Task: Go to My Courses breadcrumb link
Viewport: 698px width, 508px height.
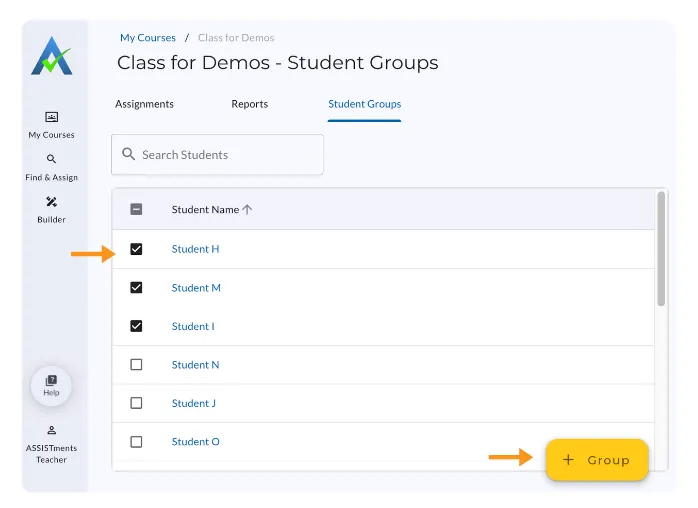Action: 148,38
